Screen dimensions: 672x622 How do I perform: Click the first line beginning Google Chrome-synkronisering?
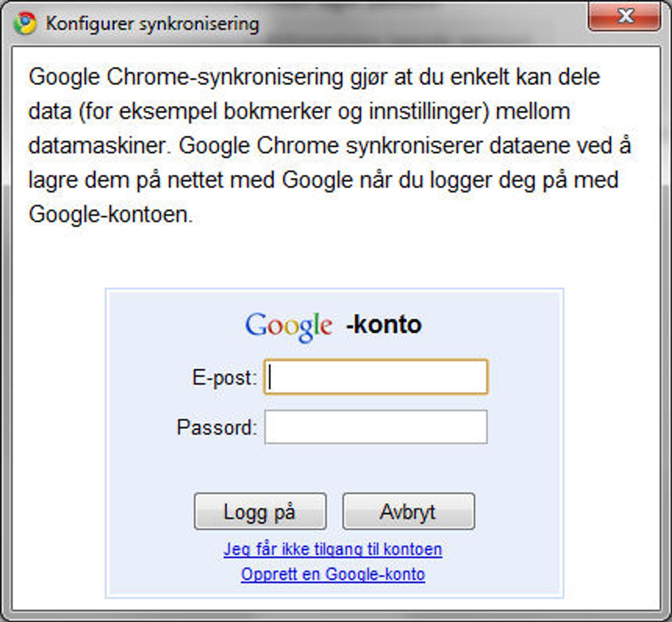pos(314,77)
